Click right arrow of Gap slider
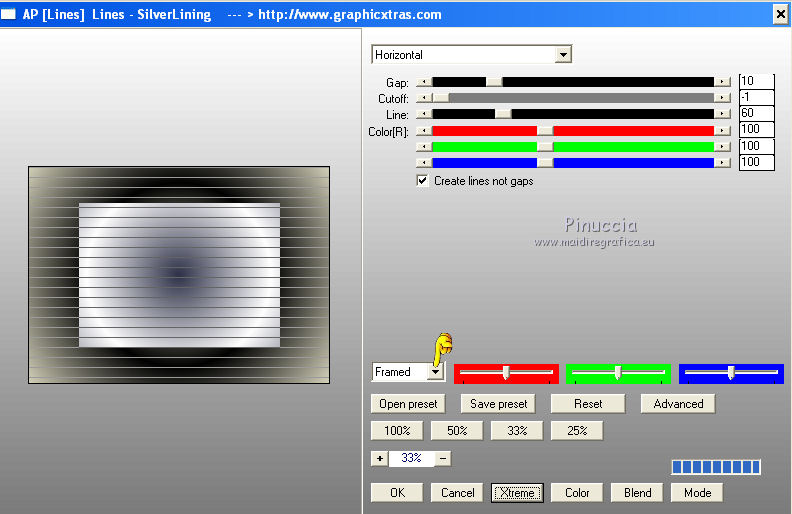Viewport: 792px width, 514px height. 722,82
